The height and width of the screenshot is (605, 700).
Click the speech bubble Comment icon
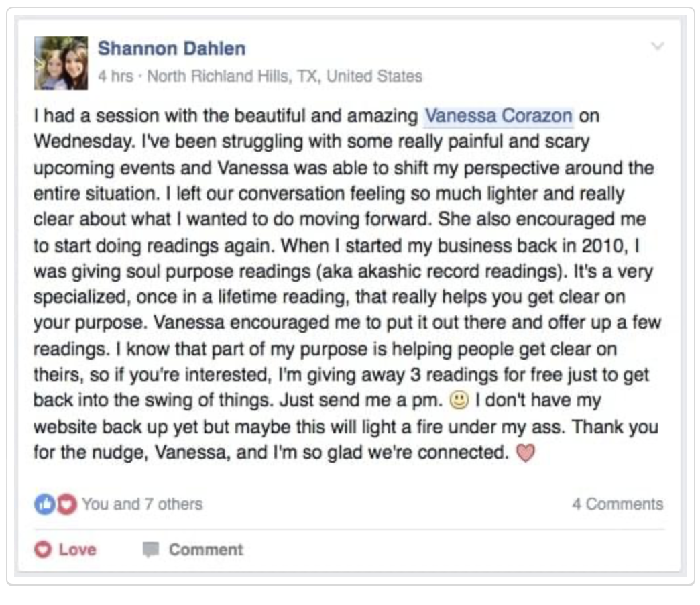tap(152, 550)
